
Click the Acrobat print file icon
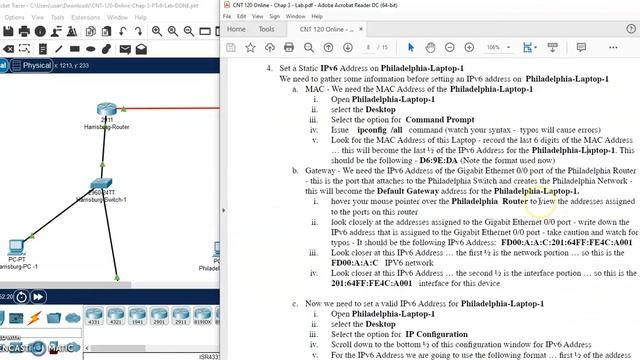[289, 47]
